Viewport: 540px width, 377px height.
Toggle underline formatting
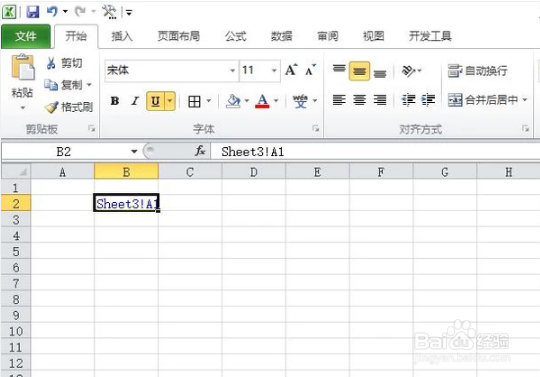[156, 101]
